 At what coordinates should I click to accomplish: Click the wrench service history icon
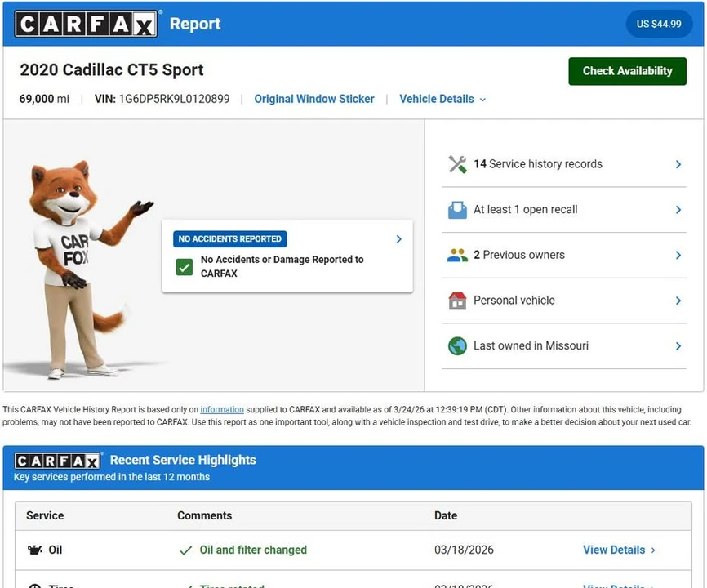(x=457, y=164)
